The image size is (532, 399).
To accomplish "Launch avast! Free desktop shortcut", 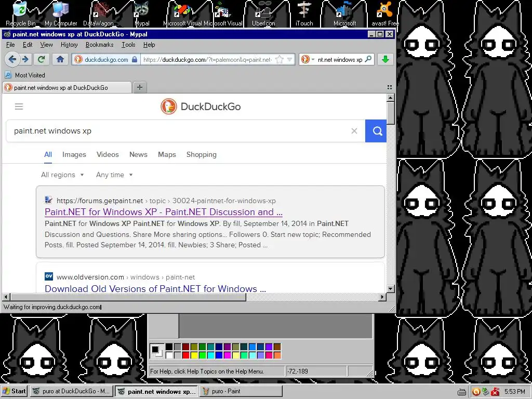I will (385, 14).
